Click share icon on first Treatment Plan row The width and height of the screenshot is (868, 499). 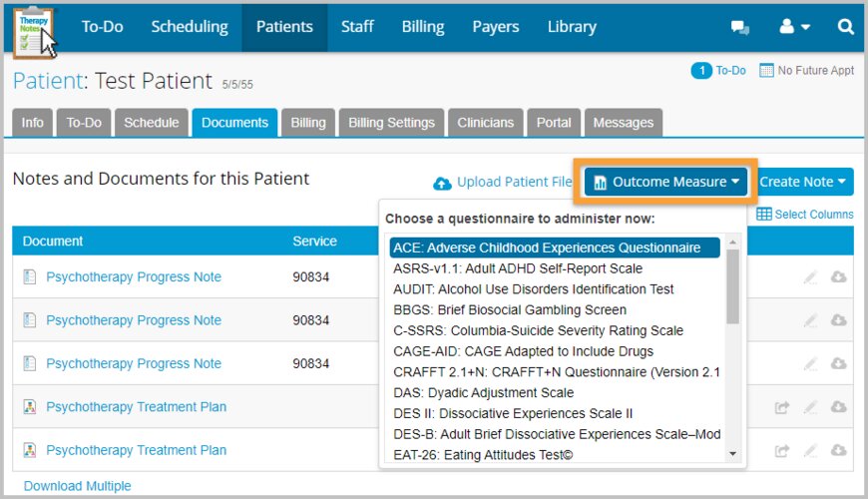(x=783, y=407)
